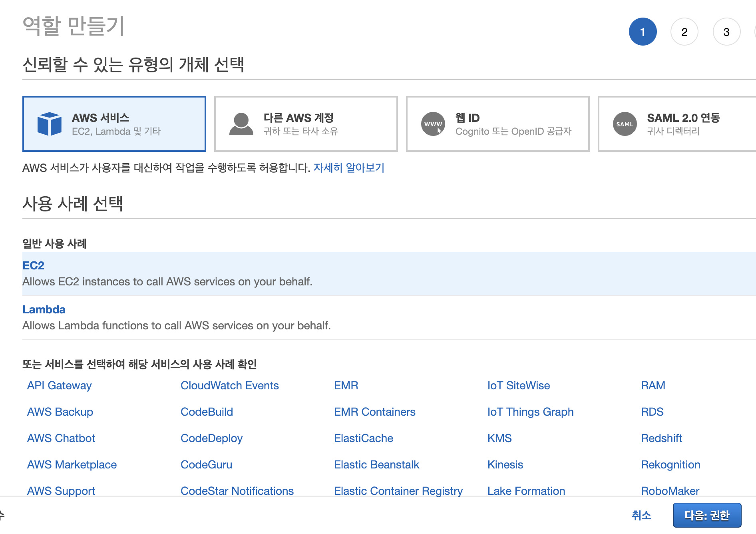Image resolution: width=756 pixels, height=534 pixels.
Task: Go to wizard step 3
Action: (726, 32)
